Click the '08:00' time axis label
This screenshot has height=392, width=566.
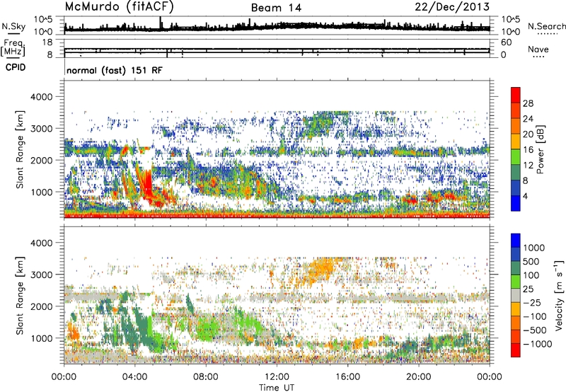(x=206, y=377)
